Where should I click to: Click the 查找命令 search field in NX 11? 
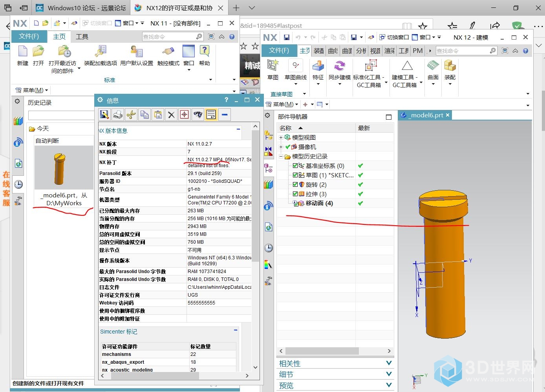(x=169, y=36)
